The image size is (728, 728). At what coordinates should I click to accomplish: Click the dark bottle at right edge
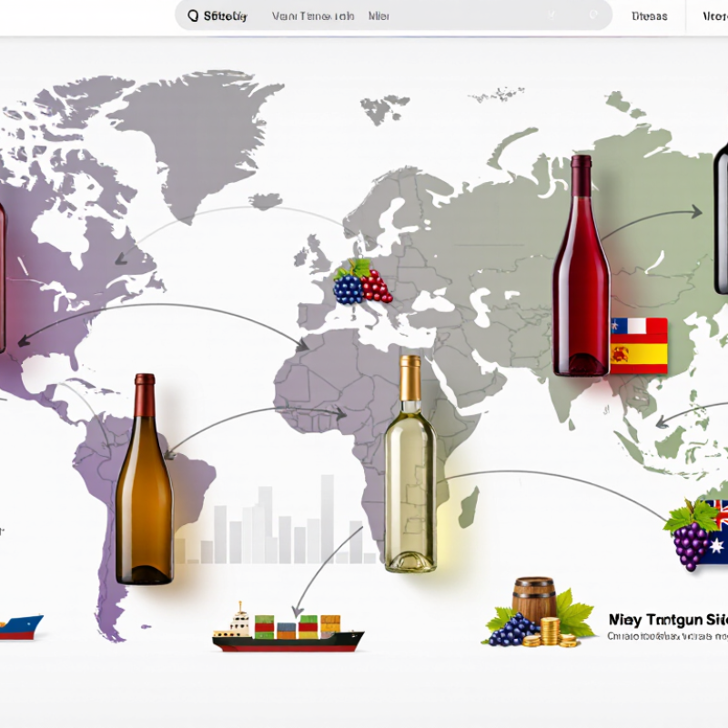[x=721, y=218]
